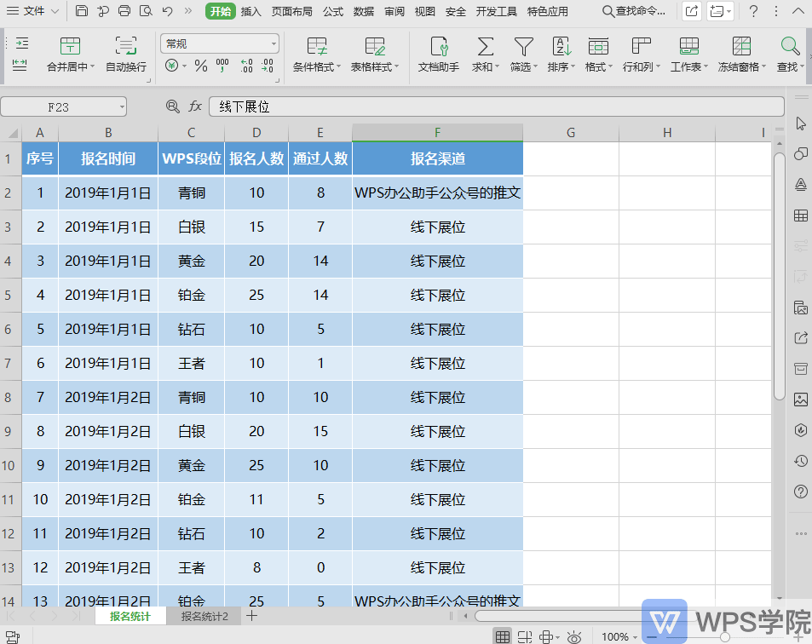812x644 pixels.
Task: Click Rows and Columns icon
Action: tap(641, 46)
